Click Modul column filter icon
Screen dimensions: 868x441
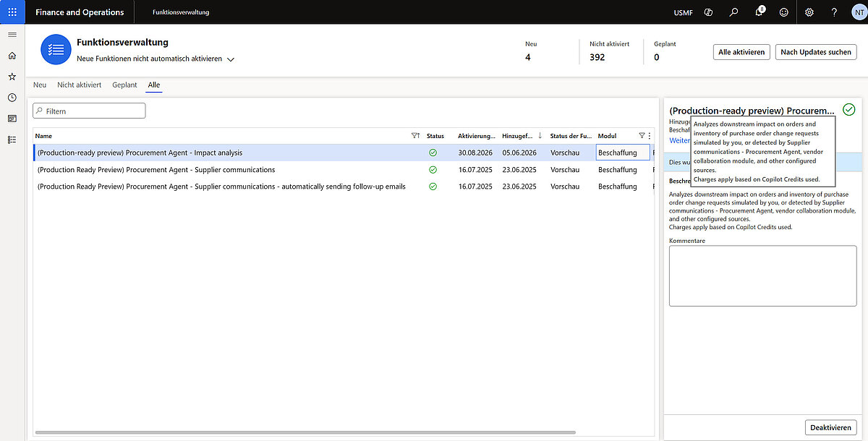point(642,136)
